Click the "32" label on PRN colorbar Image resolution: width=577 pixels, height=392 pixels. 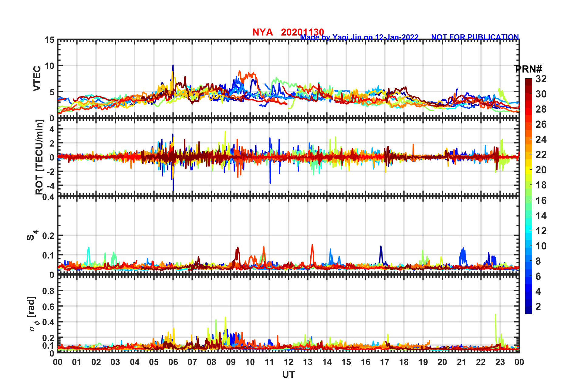[541, 79]
